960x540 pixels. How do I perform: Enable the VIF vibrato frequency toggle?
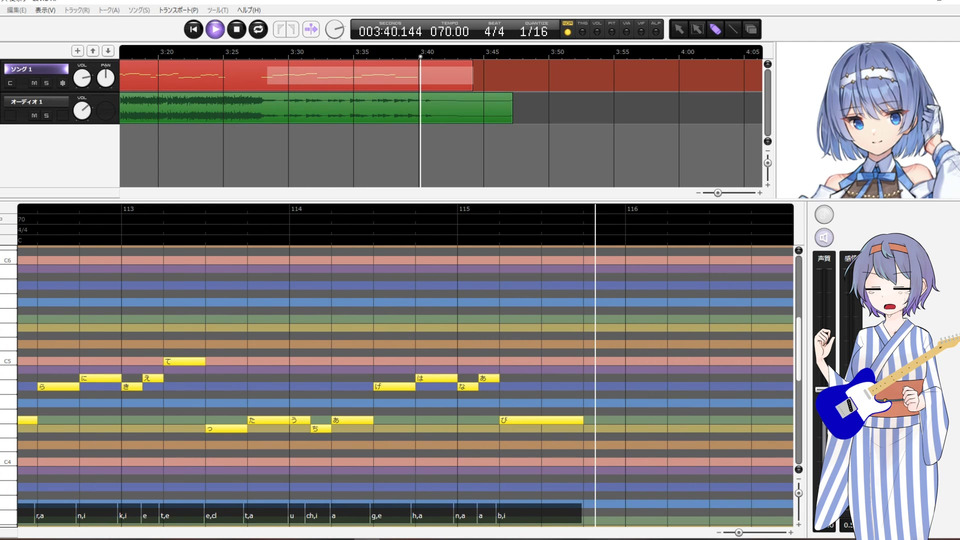click(641, 29)
